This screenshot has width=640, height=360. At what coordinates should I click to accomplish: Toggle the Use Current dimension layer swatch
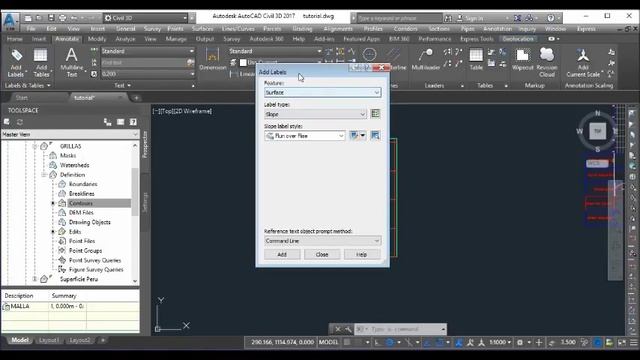243,62
